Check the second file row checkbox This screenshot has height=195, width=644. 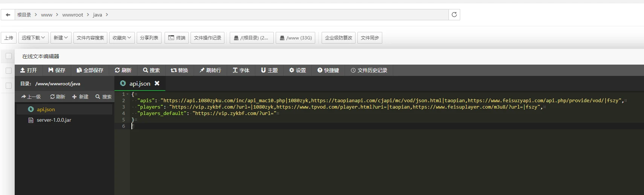[x=9, y=86]
